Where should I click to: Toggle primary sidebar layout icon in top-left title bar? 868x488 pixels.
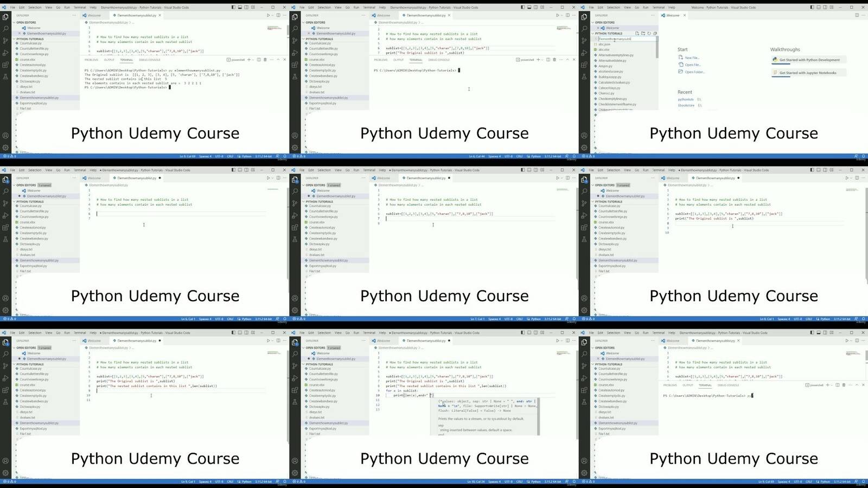click(x=233, y=8)
